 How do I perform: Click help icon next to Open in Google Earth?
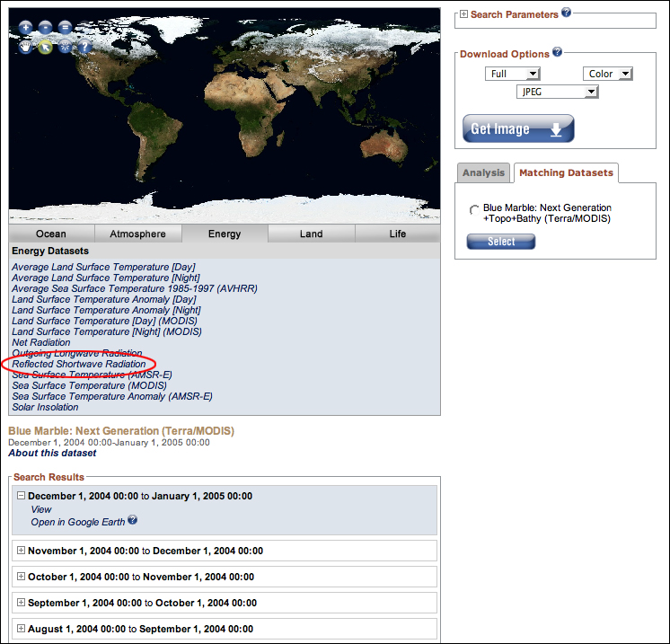pyautogui.click(x=133, y=520)
